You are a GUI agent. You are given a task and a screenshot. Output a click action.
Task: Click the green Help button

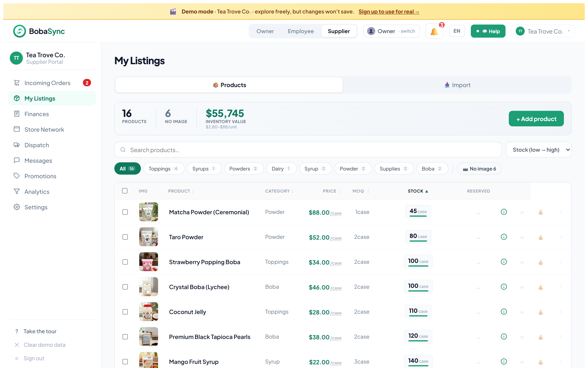pyautogui.click(x=488, y=31)
